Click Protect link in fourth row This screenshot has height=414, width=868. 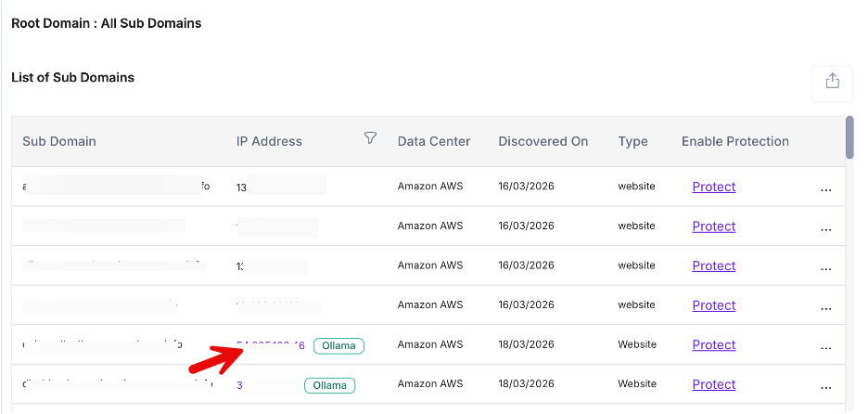pyautogui.click(x=713, y=305)
